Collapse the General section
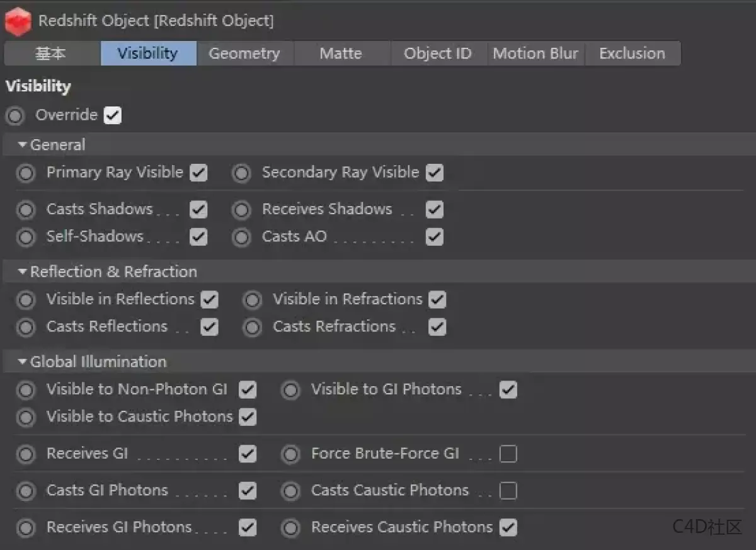 tap(23, 145)
